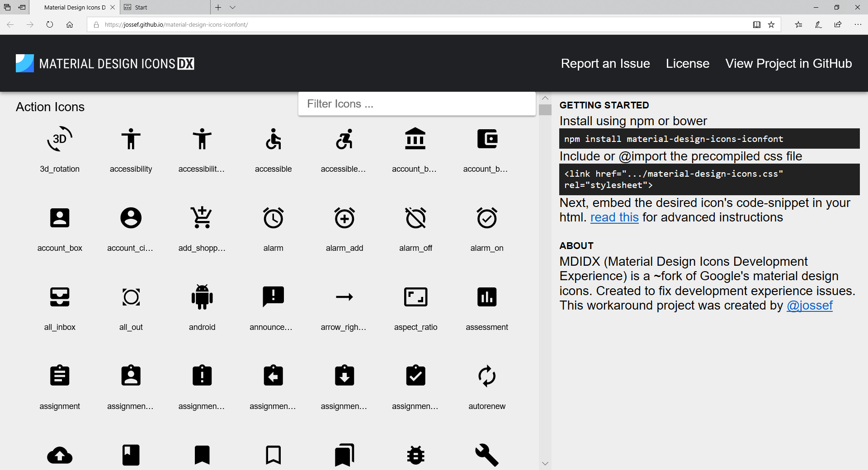868x470 pixels.
Task: Select the alarm_off icon
Action: 415,218
